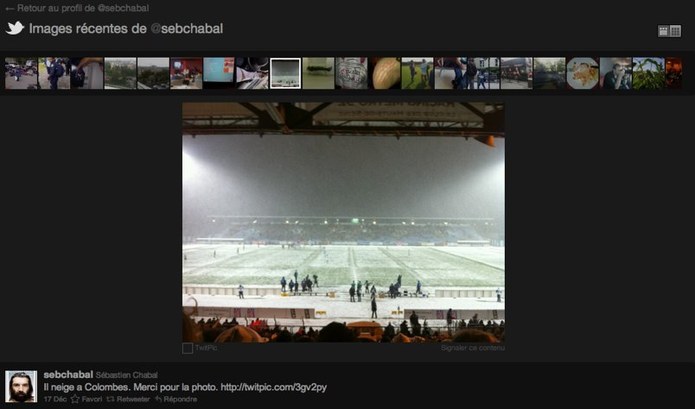
Task: Select the green corn plants thumbnail
Action: coord(648,73)
